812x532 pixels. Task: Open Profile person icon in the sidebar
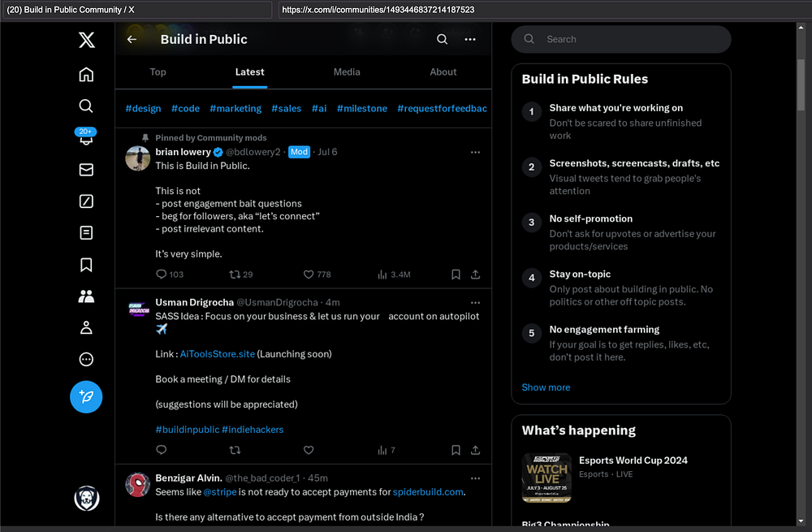[x=86, y=328]
